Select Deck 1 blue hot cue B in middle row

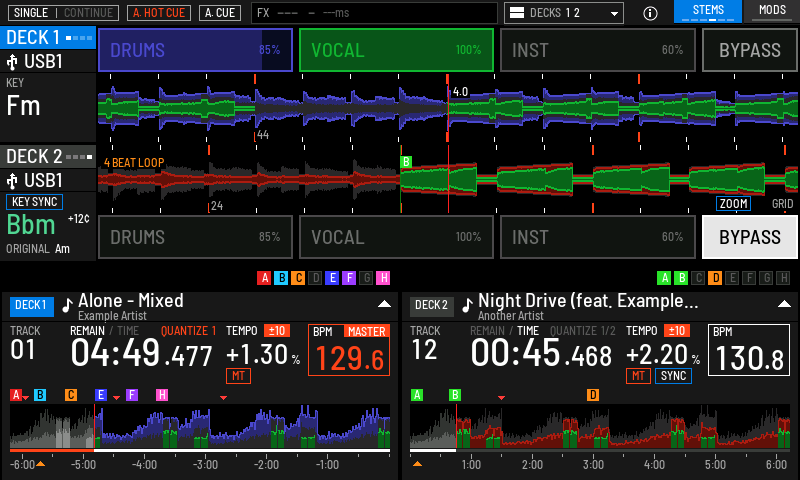pos(281,278)
